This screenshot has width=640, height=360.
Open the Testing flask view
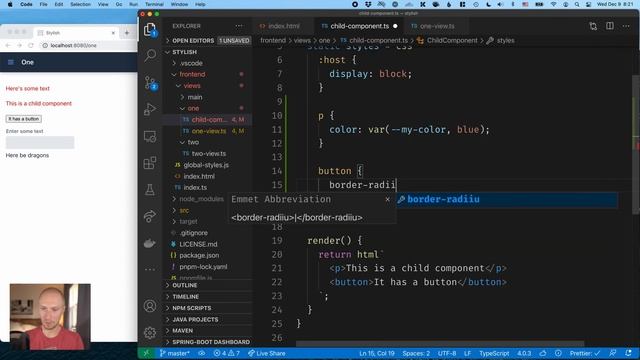click(150, 190)
